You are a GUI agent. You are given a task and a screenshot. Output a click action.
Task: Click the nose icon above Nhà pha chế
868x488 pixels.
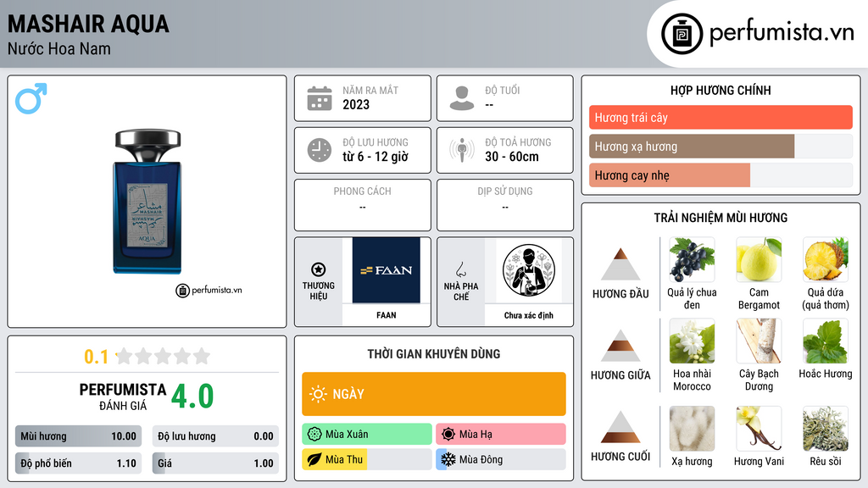pos(460,269)
